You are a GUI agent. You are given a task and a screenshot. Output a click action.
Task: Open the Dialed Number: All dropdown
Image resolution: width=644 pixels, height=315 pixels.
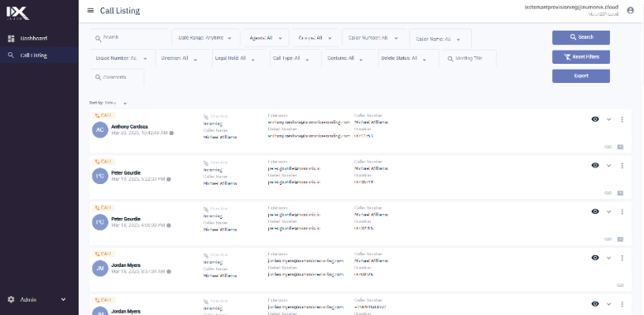click(x=123, y=58)
